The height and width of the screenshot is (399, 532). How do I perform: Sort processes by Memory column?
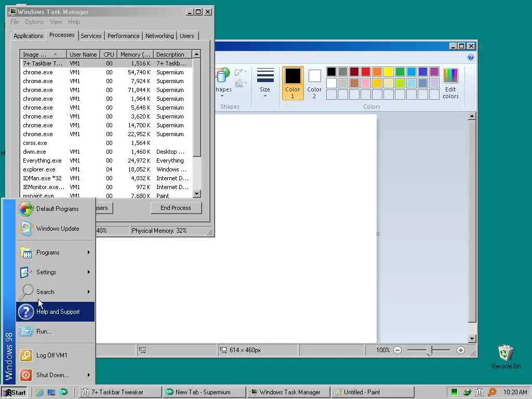click(x=136, y=55)
